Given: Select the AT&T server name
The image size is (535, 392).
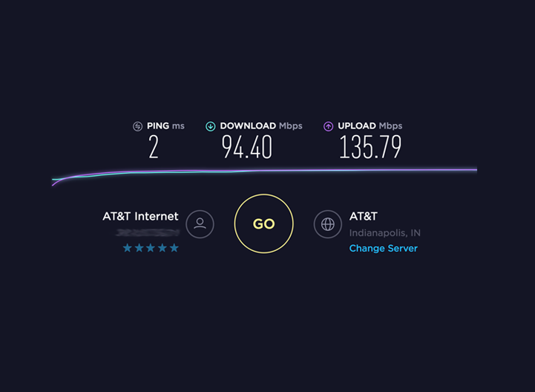Looking at the screenshot, I should [x=363, y=216].
